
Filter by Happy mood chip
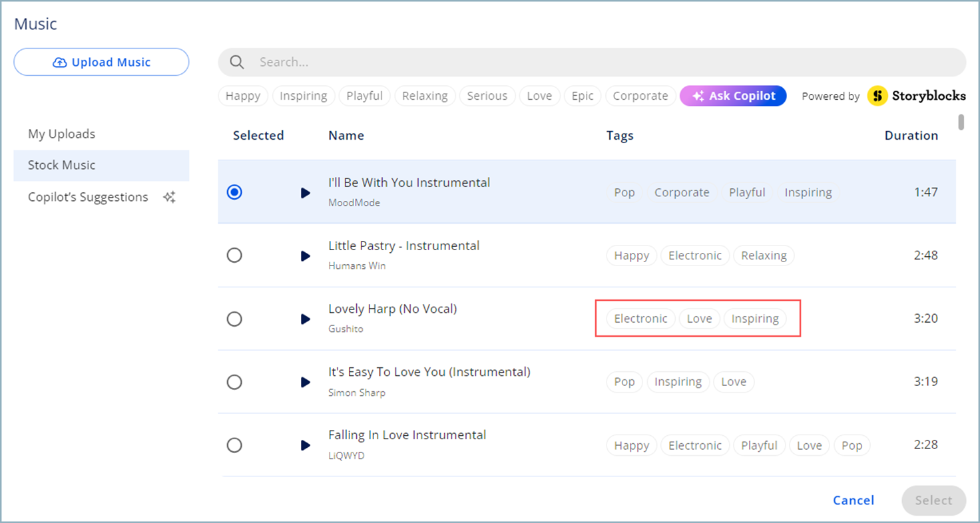(x=243, y=96)
